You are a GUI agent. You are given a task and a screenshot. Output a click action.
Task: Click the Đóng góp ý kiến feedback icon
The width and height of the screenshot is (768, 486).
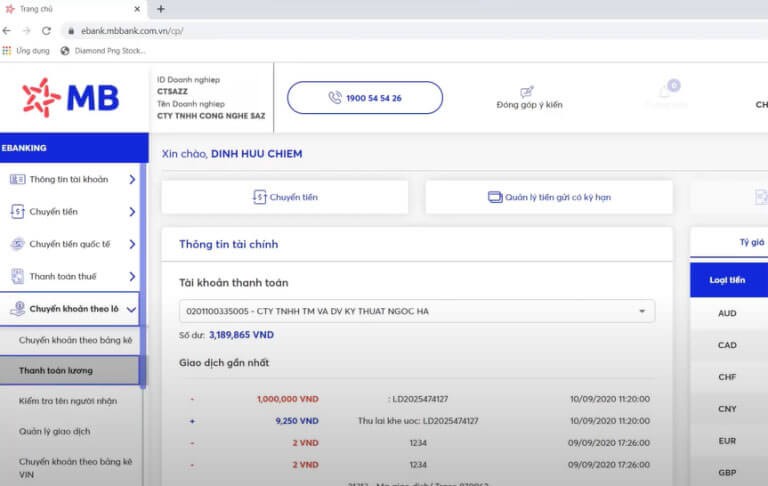527,91
